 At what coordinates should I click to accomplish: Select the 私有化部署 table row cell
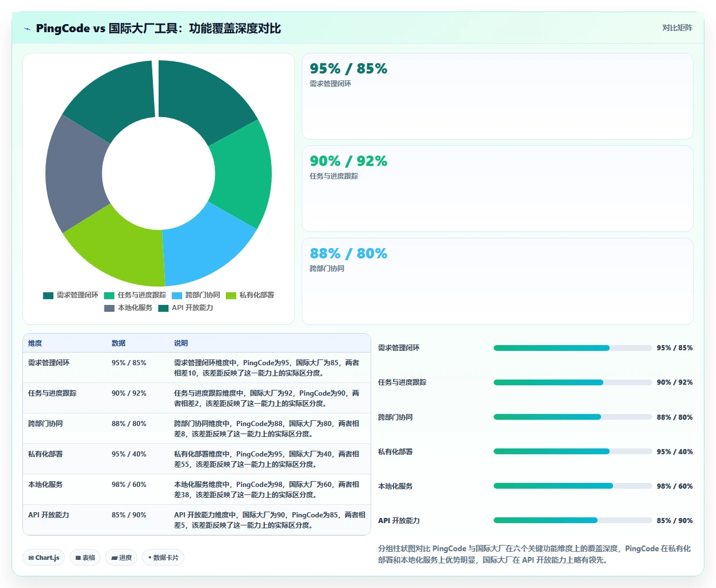click(x=45, y=454)
